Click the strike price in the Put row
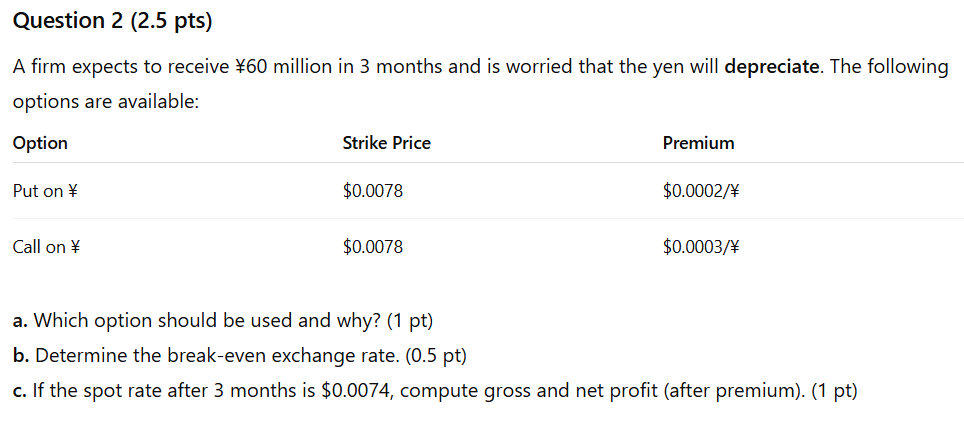 372,190
